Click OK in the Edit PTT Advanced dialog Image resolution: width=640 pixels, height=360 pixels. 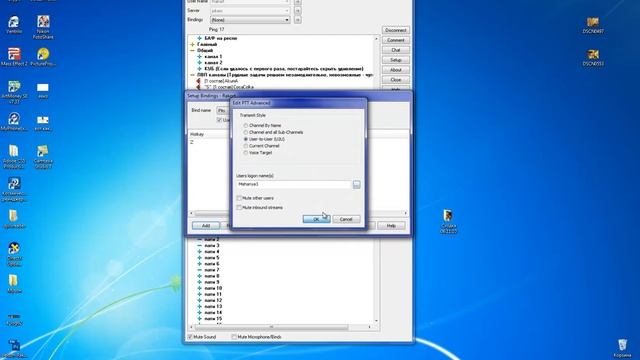[316, 219]
